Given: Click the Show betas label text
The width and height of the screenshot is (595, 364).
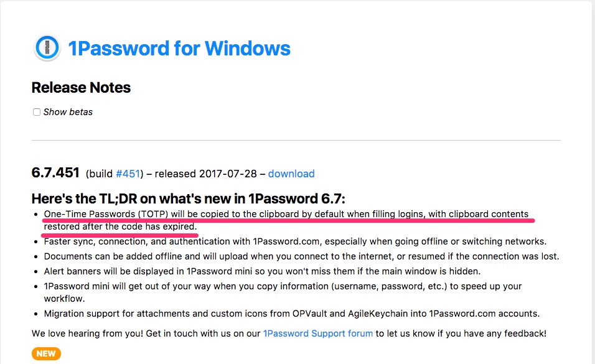Looking at the screenshot, I should pyautogui.click(x=68, y=112).
